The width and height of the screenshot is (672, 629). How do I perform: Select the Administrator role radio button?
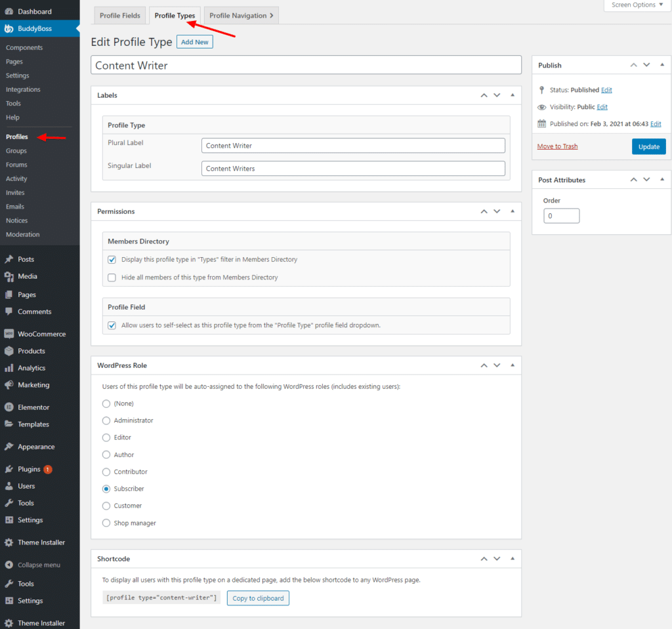106,421
